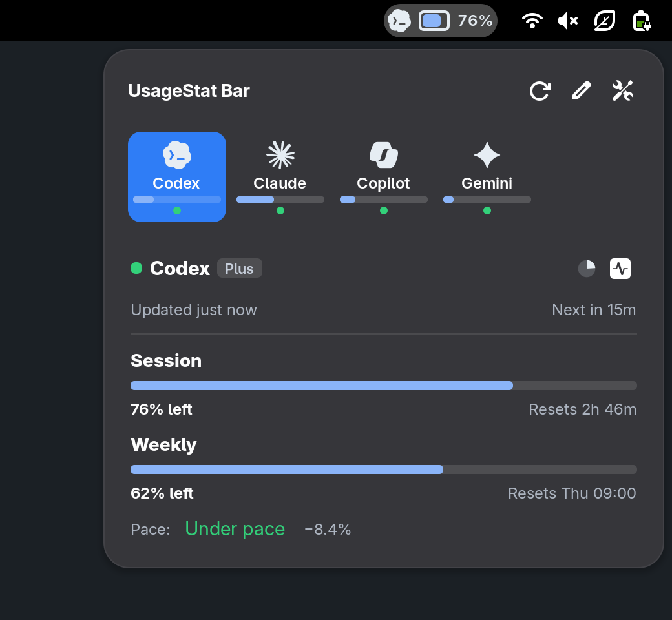The width and height of the screenshot is (672, 620).
Task: Click the Claude starburst icon
Action: [x=280, y=155]
